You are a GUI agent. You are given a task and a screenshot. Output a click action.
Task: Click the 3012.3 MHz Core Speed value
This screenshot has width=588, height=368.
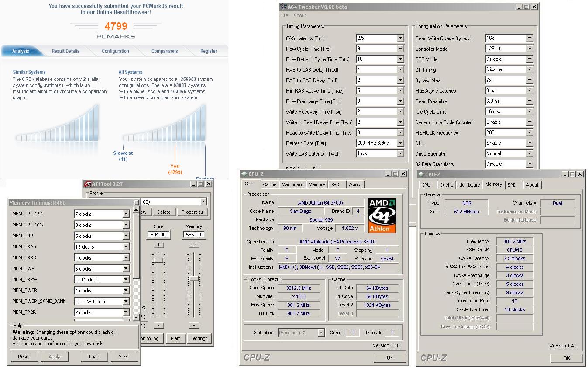pos(299,288)
